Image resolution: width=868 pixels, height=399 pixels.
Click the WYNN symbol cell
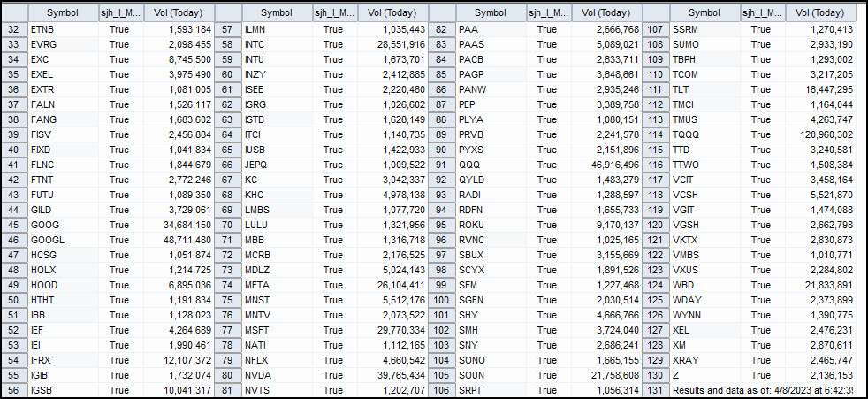pyautogui.click(x=704, y=315)
